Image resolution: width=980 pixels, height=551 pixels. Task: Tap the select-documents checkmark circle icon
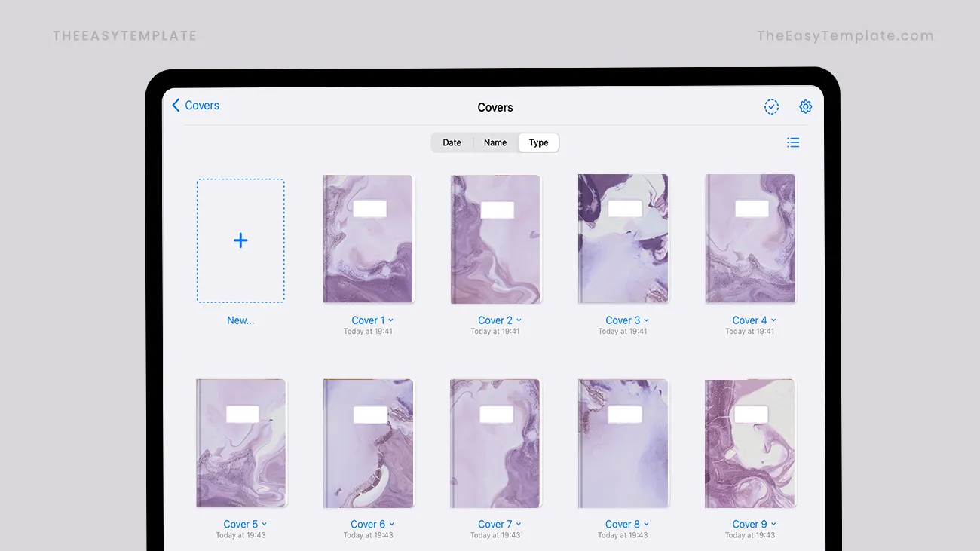coord(771,107)
